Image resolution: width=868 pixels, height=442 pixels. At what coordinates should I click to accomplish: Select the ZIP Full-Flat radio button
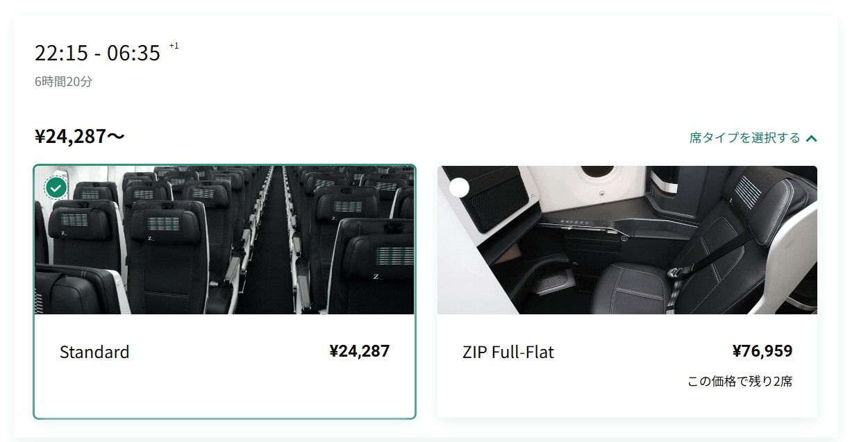click(459, 187)
